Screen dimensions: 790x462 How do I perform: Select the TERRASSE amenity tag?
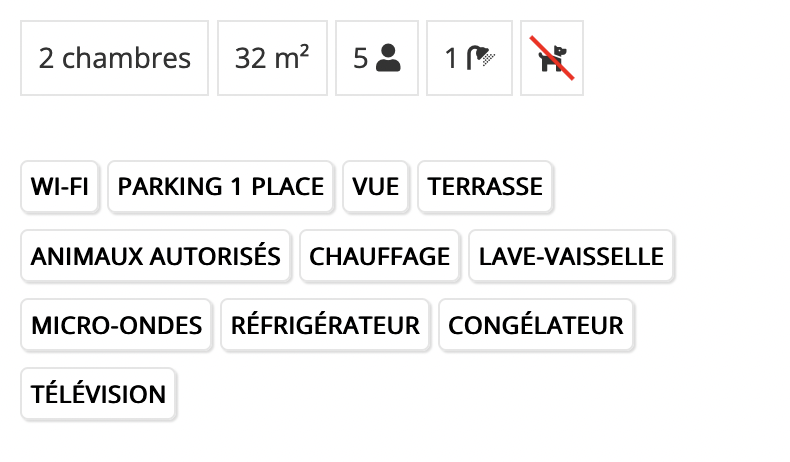point(485,187)
